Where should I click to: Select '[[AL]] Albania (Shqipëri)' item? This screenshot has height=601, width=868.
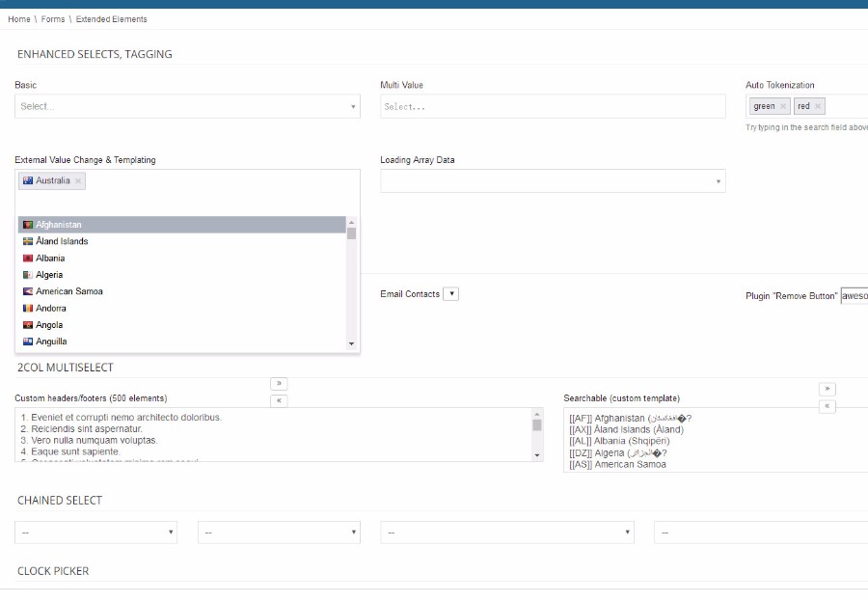619,442
